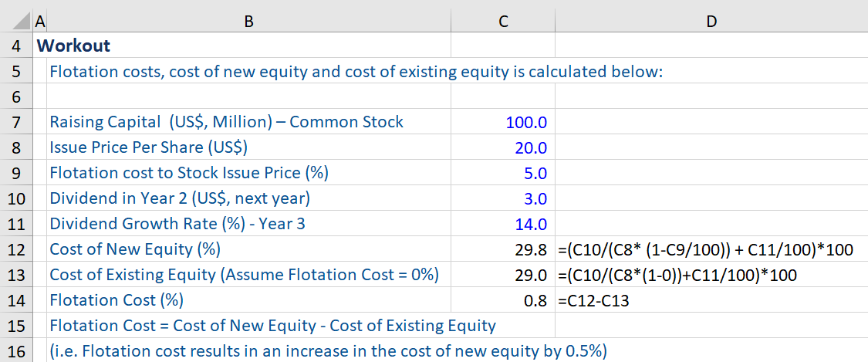This screenshot has width=868, height=362.
Task: Select the Dividend in Year 2 value 3.0
Action: [535, 198]
